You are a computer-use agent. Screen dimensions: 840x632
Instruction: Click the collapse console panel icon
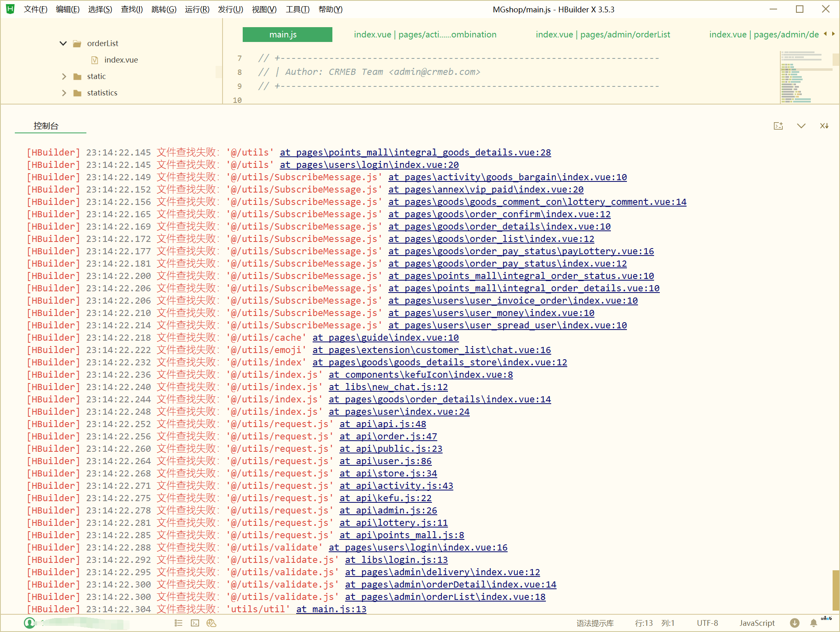point(801,125)
